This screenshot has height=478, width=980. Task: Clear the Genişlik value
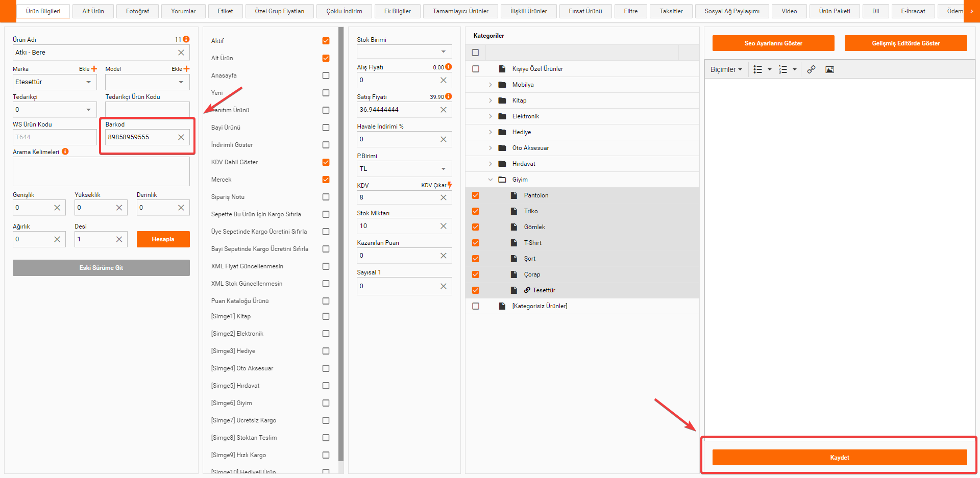pyautogui.click(x=57, y=208)
